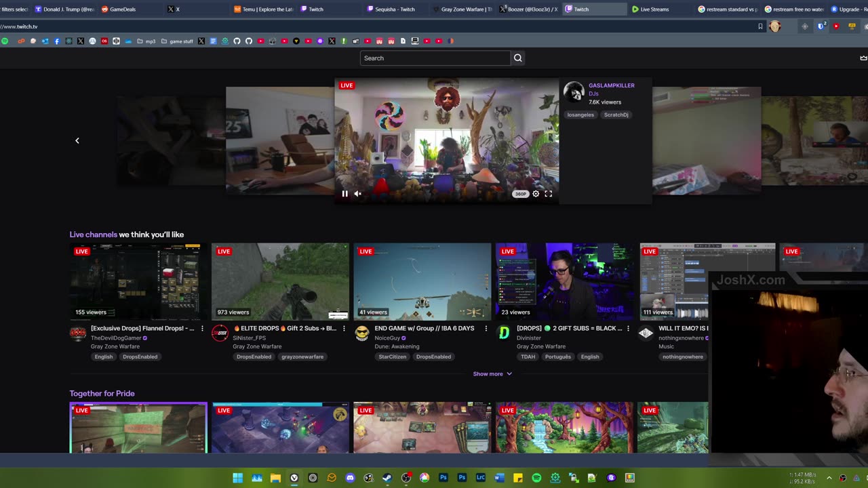Open options menu for Flannel Drops stream

tap(202, 329)
